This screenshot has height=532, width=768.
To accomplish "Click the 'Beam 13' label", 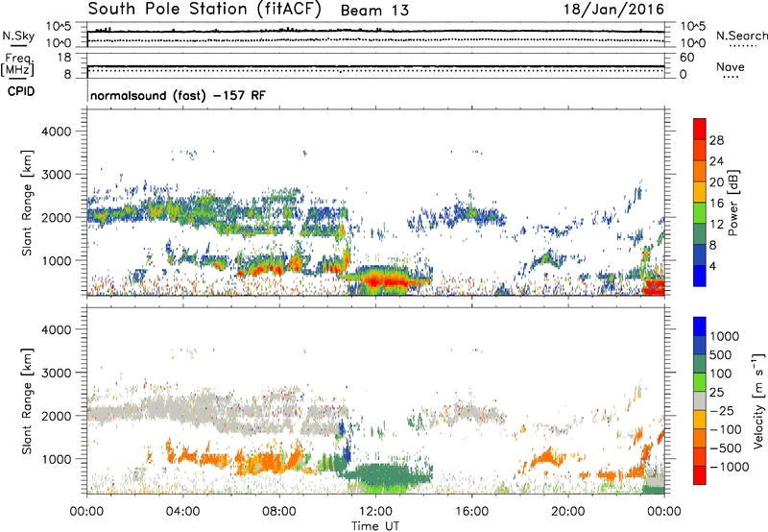I will click(x=374, y=11).
